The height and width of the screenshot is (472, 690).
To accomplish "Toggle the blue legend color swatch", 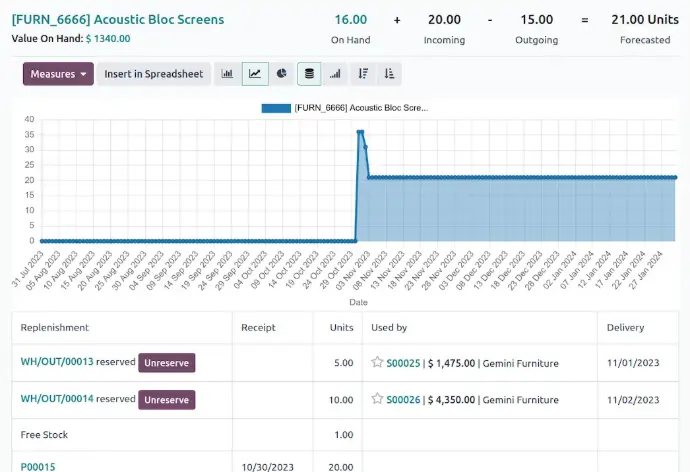I will pyautogui.click(x=276, y=108).
